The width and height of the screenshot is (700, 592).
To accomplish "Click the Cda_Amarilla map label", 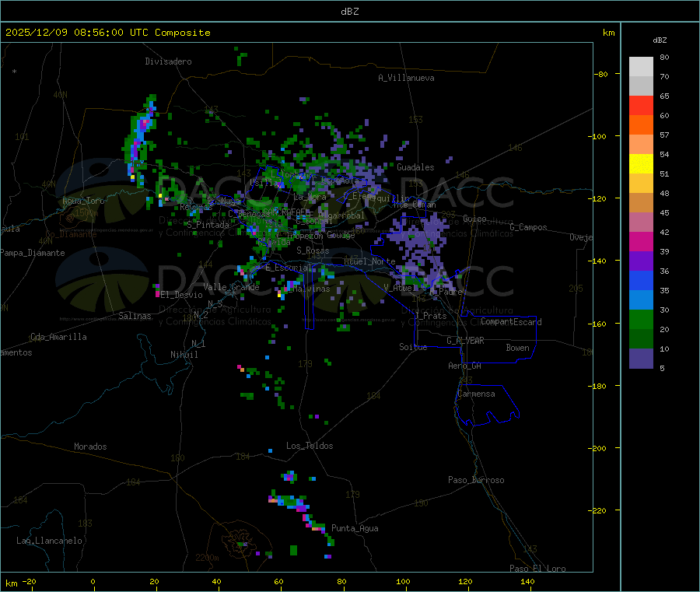I will [58, 337].
